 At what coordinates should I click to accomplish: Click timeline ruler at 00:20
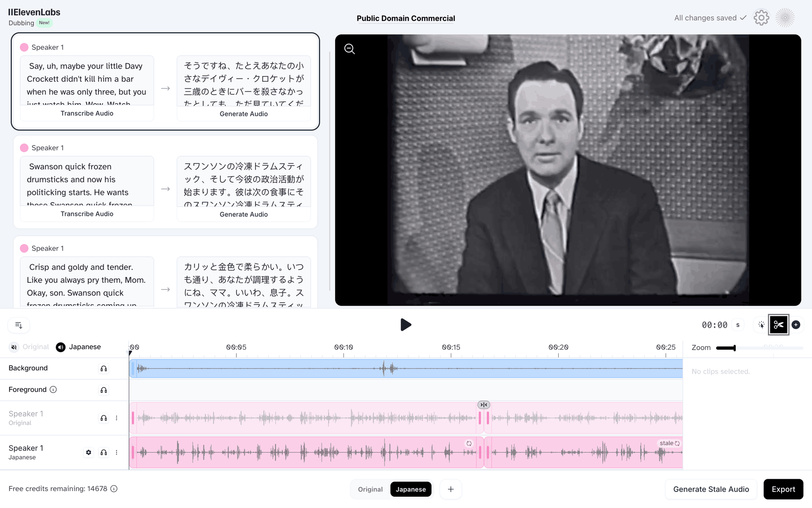pos(558,347)
